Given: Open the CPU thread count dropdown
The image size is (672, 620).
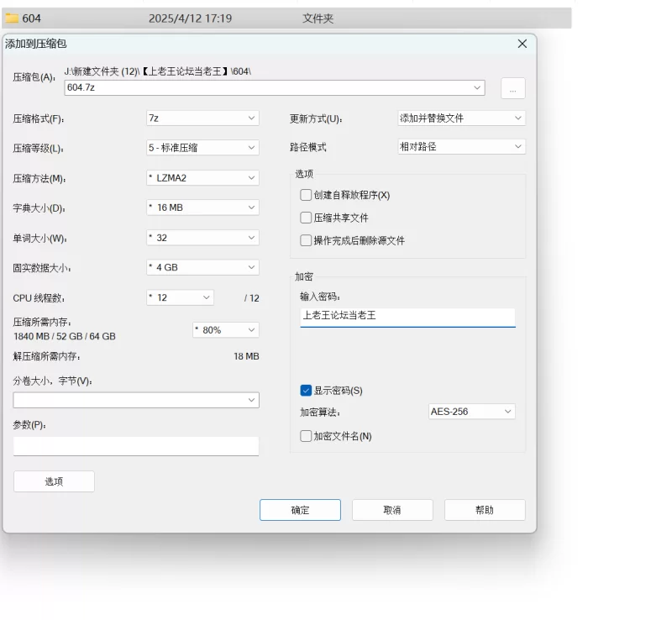Looking at the screenshot, I should (x=180, y=297).
